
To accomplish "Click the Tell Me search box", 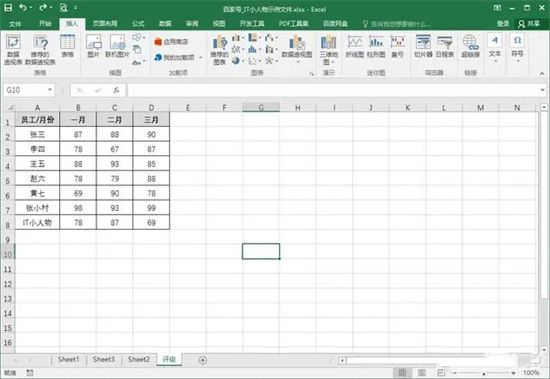I will (396, 24).
